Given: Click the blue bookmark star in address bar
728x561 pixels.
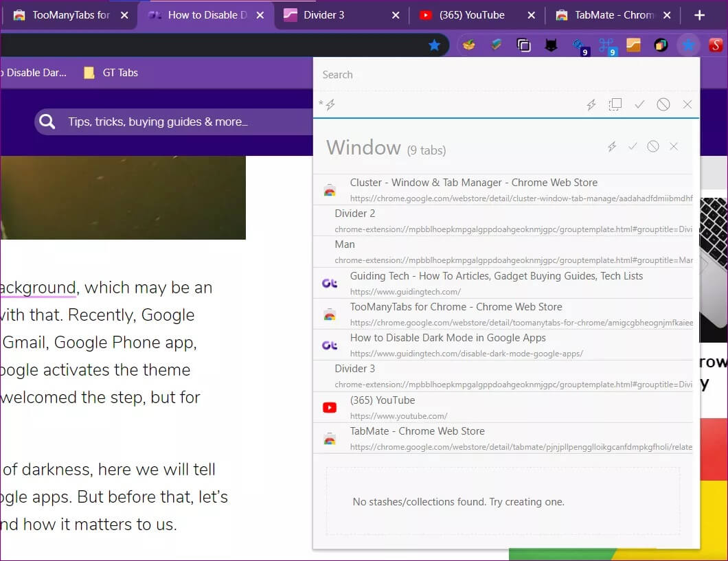Looking at the screenshot, I should 434,45.
